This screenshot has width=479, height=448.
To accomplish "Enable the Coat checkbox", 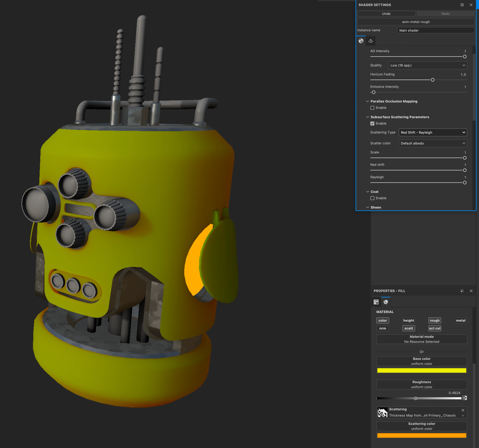I will pyautogui.click(x=372, y=198).
